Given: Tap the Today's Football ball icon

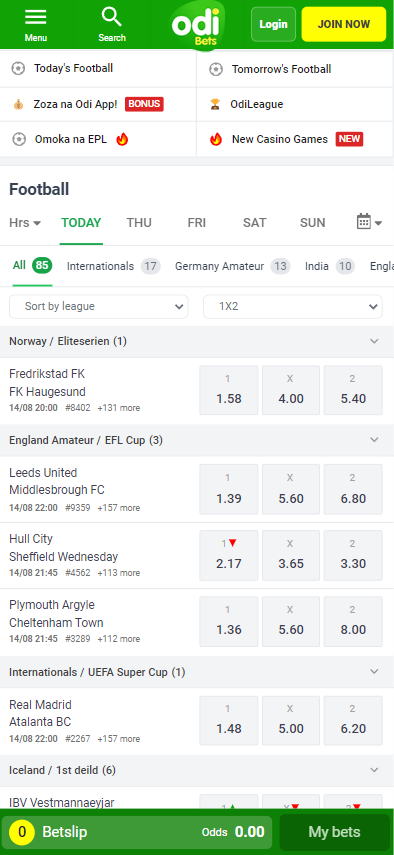Looking at the screenshot, I should click(19, 69).
